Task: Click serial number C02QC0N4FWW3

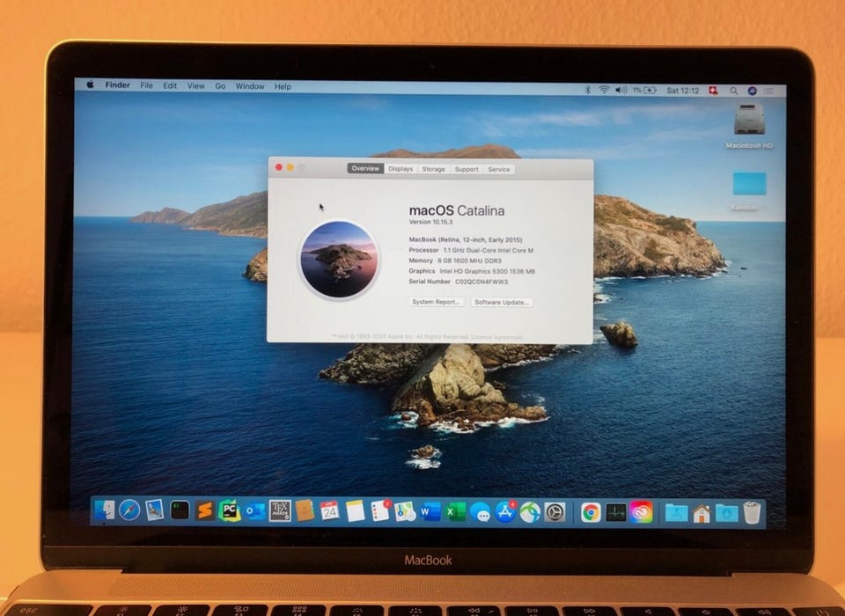Action: click(x=481, y=282)
